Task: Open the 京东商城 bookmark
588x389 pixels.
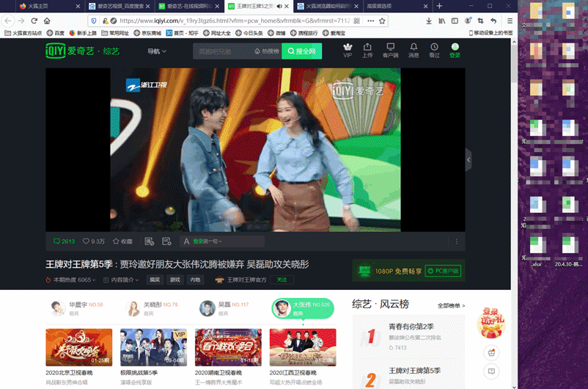Action: coord(147,33)
